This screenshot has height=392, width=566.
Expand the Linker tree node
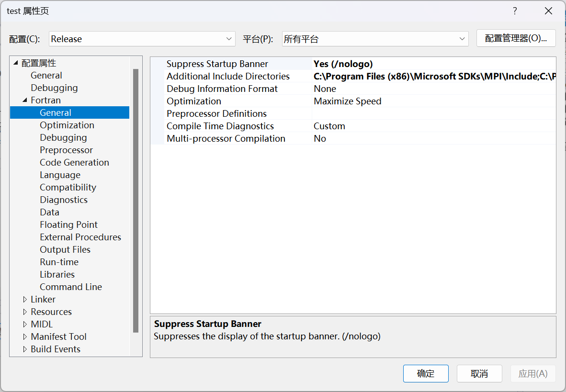25,299
